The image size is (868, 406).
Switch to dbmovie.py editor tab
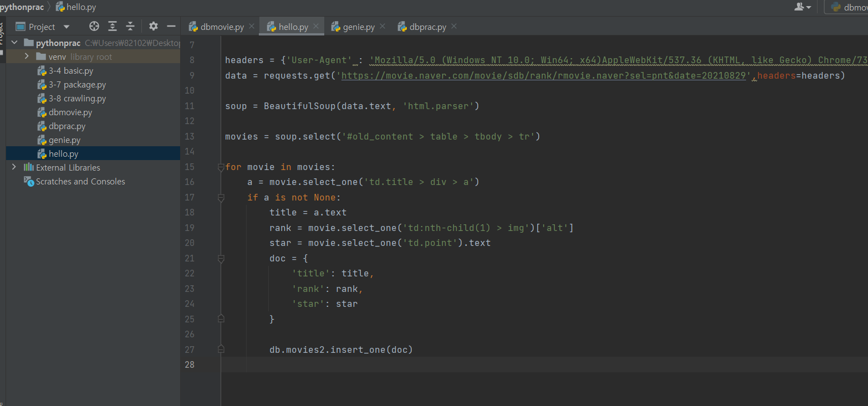(222, 27)
